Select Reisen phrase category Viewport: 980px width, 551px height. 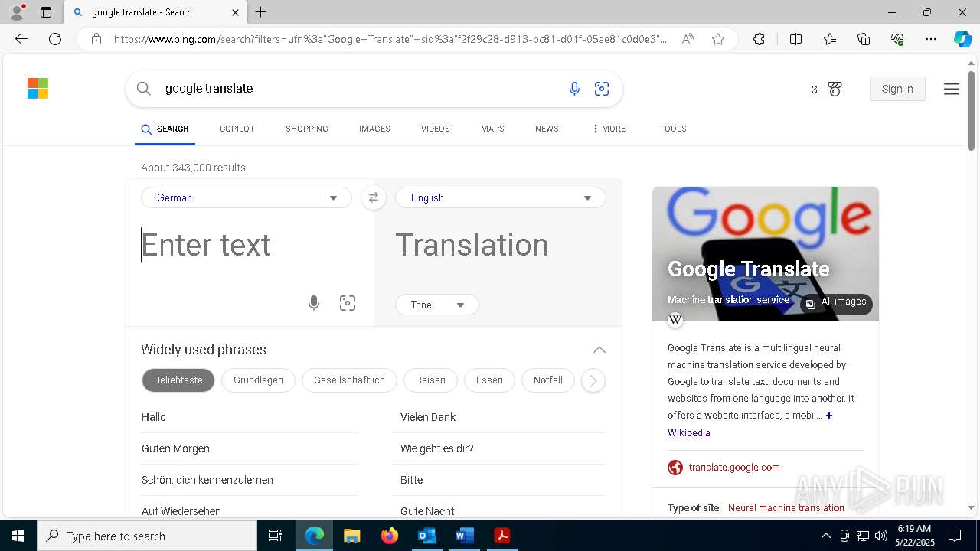pyautogui.click(x=430, y=380)
